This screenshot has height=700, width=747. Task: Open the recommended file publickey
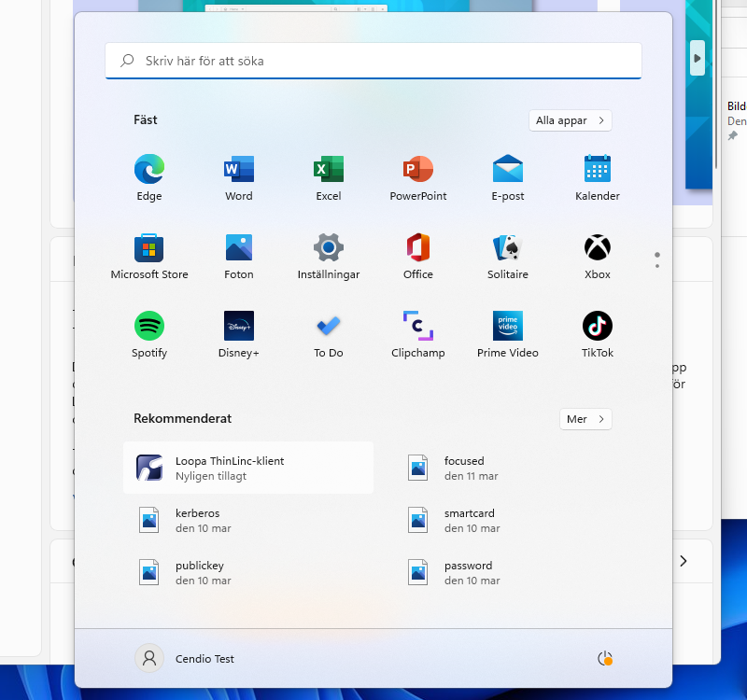[248, 572]
